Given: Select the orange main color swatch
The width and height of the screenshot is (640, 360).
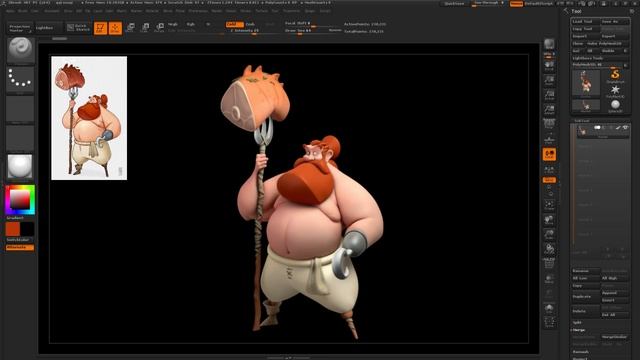Looking at the screenshot, I should 13,229.
